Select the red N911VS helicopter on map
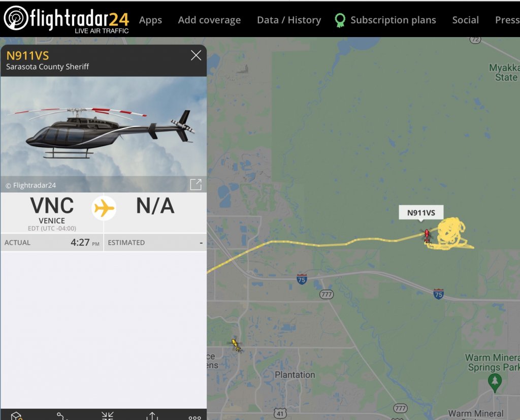The image size is (520, 420). pos(427,236)
